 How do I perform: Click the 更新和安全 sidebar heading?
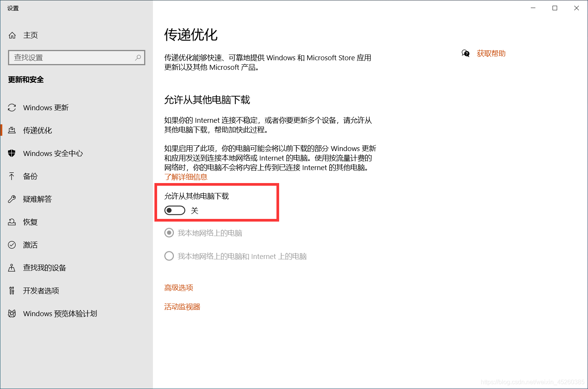point(26,80)
